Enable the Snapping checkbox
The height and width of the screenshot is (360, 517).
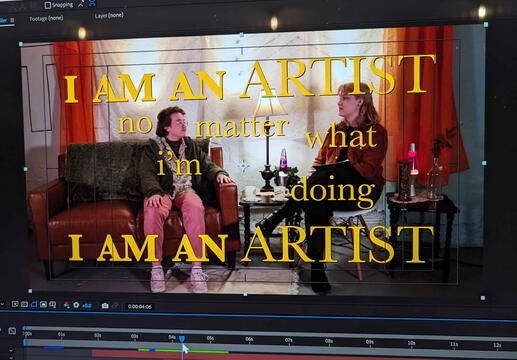point(48,5)
